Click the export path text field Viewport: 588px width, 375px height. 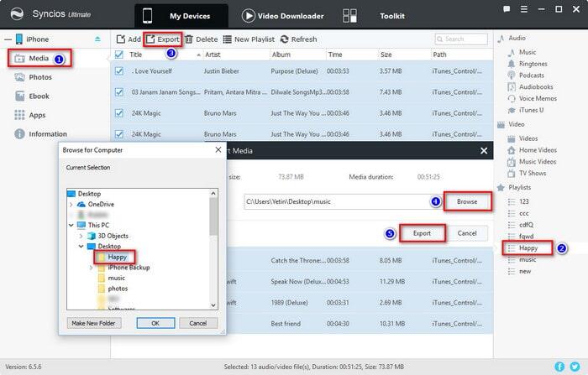pyautogui.click(x=338, y=201)
